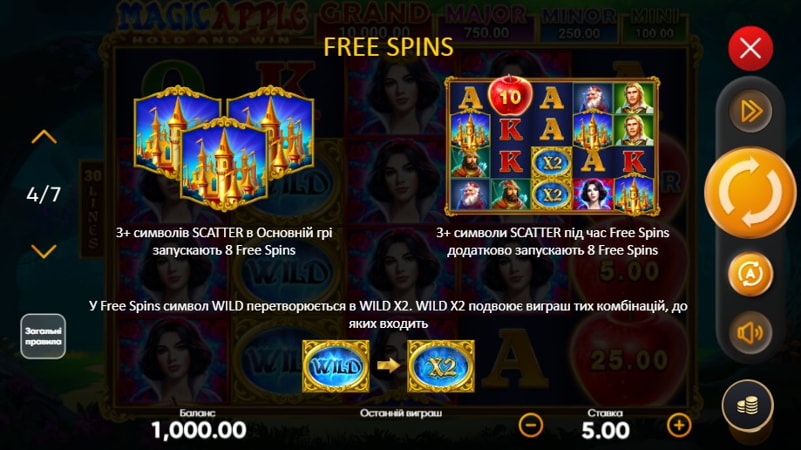Image resolution: width=801 pixels, height=450 pixels.
Task: Click the Ставка bet value 5.00
Action: pyautogui.click(x=605, y=430)
